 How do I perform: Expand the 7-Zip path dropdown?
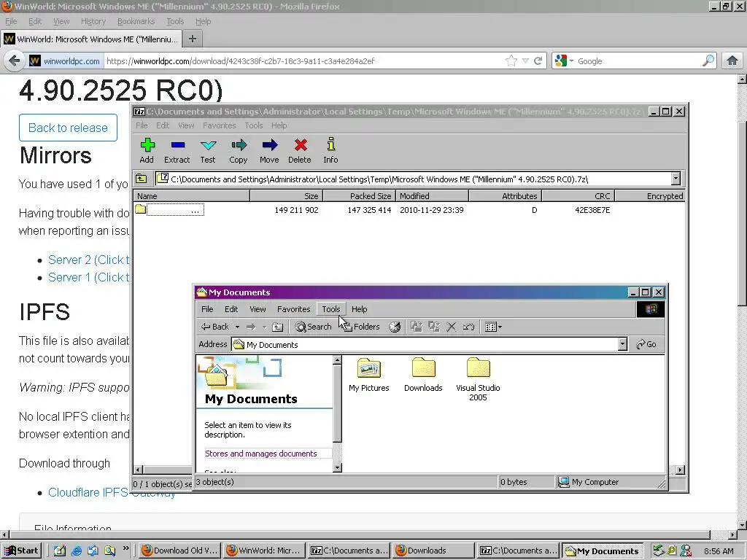[676, 179]
